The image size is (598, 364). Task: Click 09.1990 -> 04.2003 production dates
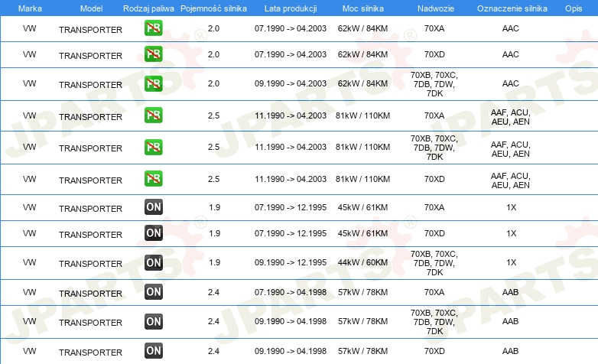click(291, 83)
